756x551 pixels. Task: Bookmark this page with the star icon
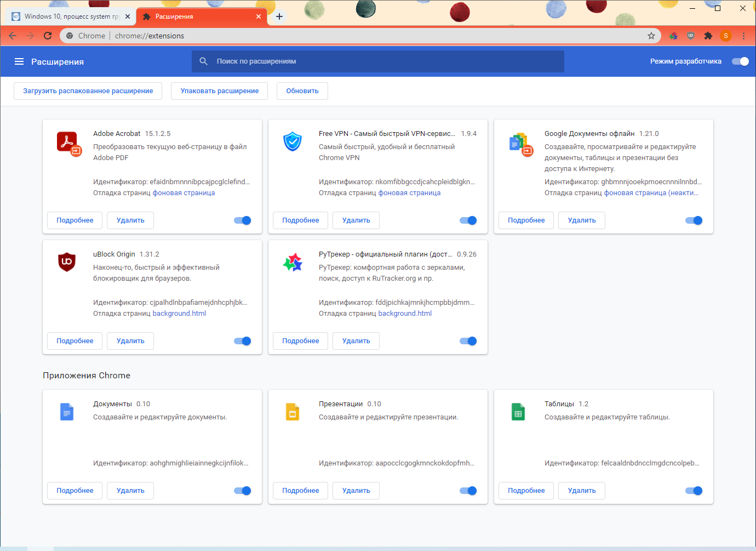coord(651,36)
